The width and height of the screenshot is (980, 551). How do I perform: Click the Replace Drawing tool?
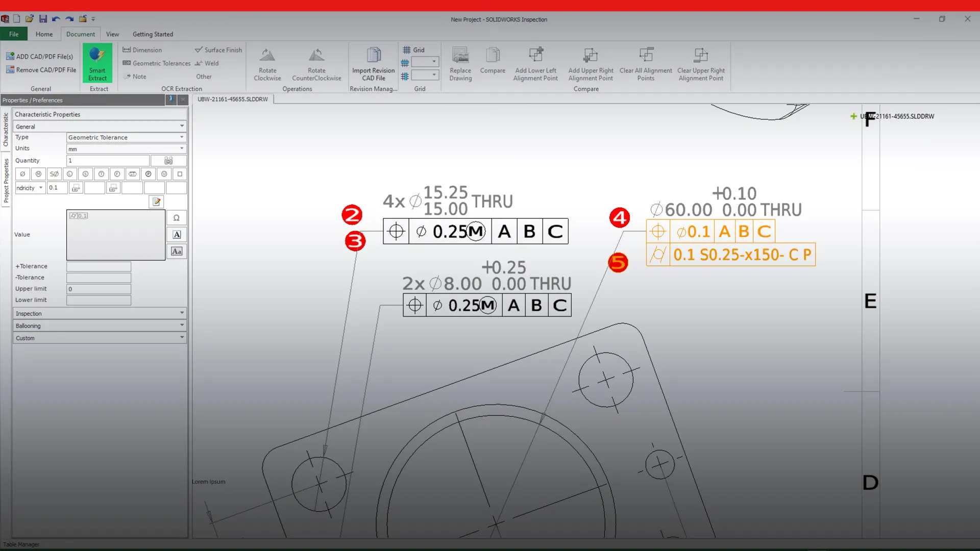[x=460, y=63]
